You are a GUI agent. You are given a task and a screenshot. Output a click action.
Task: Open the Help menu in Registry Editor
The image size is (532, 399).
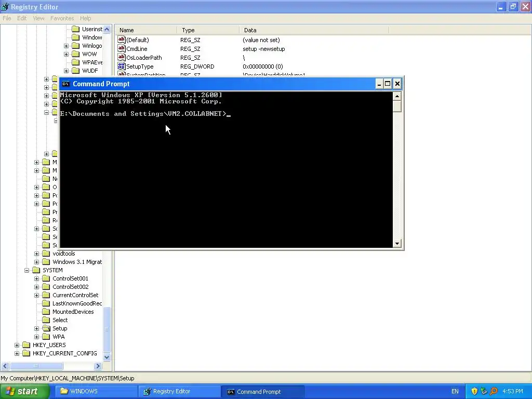[x=86, y=18]
